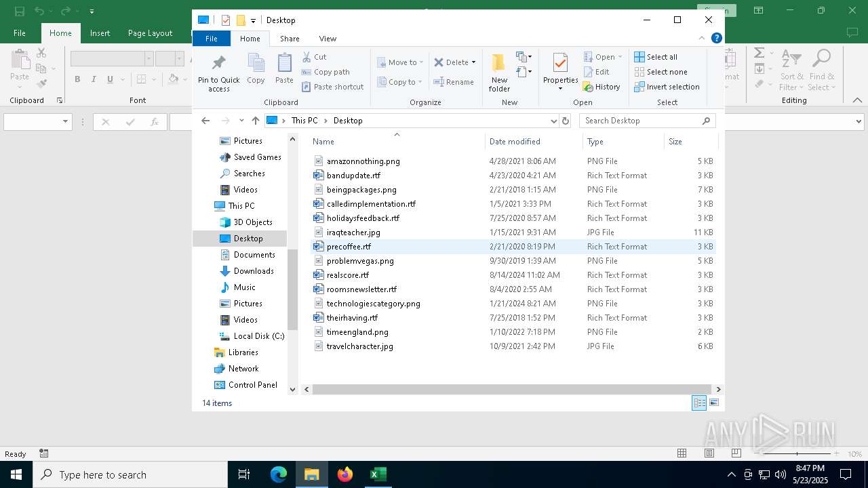
Task: Expand Delete dropdown arrow
Action: coord(473,62)
